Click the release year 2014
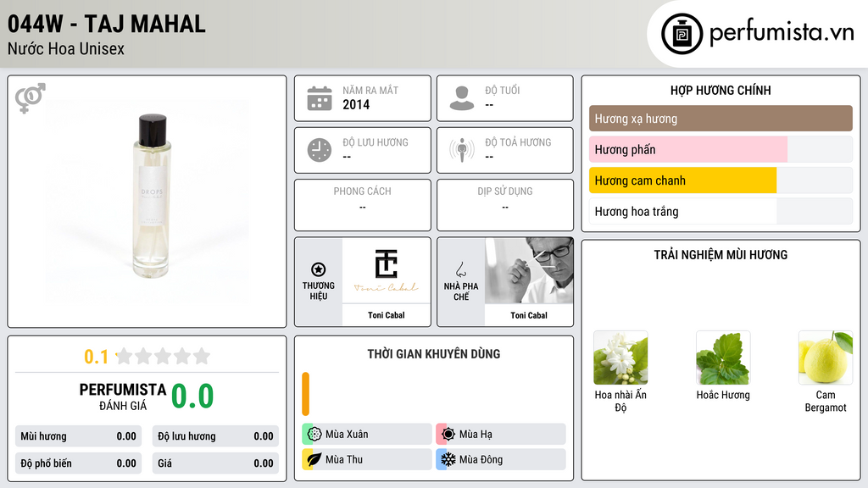 coord(356,104)
